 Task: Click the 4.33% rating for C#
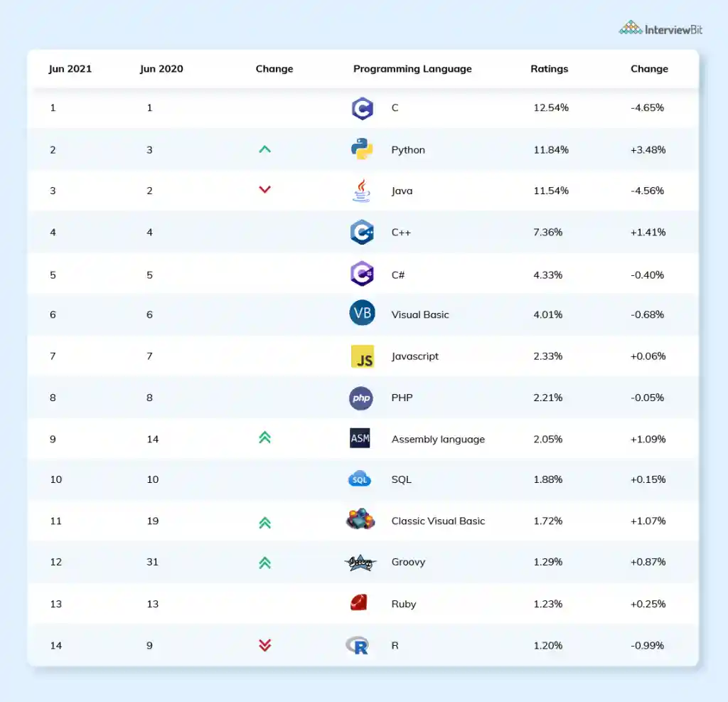point(548,275)
